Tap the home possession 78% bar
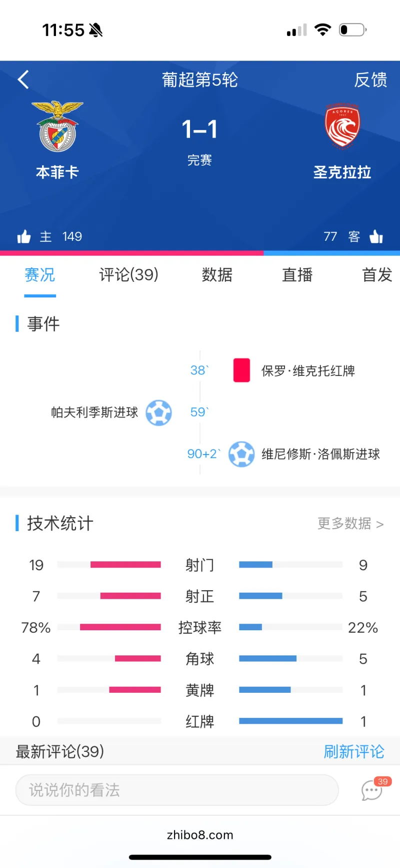This screenshot has width=400, height=868. [x=120, y=627]
